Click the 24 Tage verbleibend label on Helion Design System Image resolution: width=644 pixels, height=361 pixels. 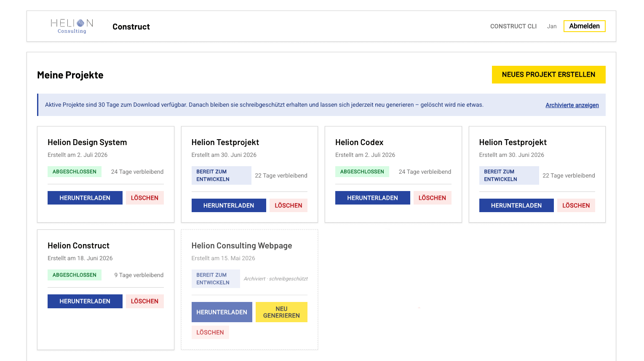pos(137,172)
